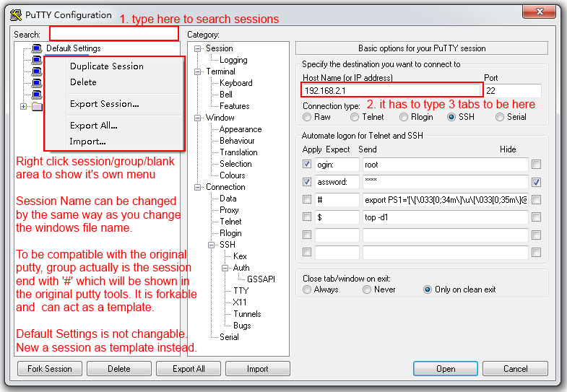Click the Open button
The image size is (567, 392).
pos(446,369)
